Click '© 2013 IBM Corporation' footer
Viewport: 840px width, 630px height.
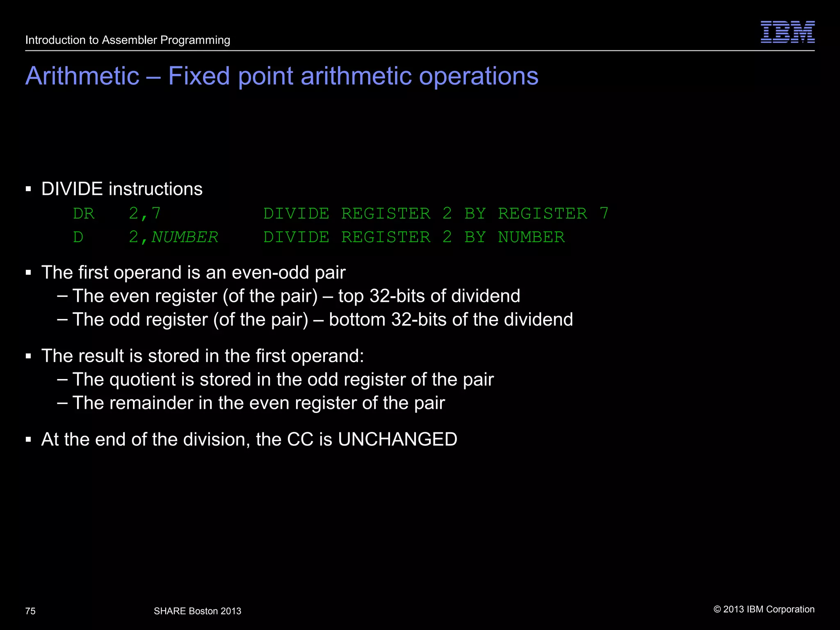point(764,609)
